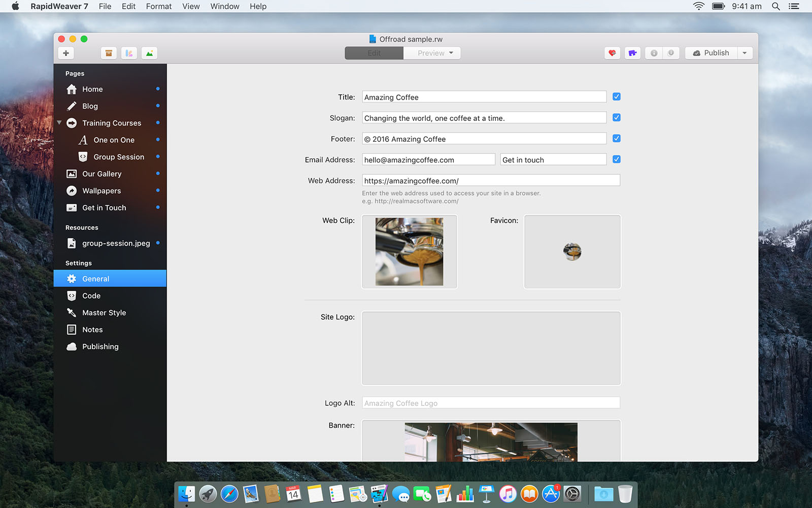The height and width of the screenshot is (508, 812).
Task: Open System Preferences from the Dock
Action: click(x=572, y=493)
